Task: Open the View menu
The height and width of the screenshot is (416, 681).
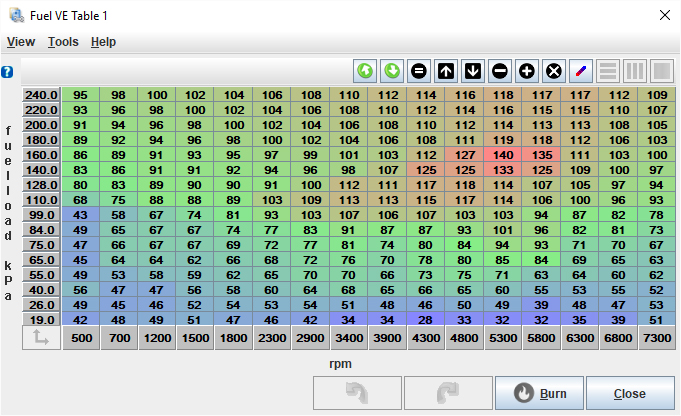Action: [x=21, y=42]
